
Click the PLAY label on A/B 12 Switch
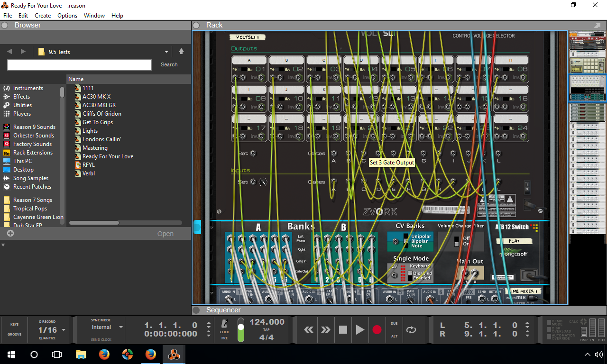(x=514, y=241)
